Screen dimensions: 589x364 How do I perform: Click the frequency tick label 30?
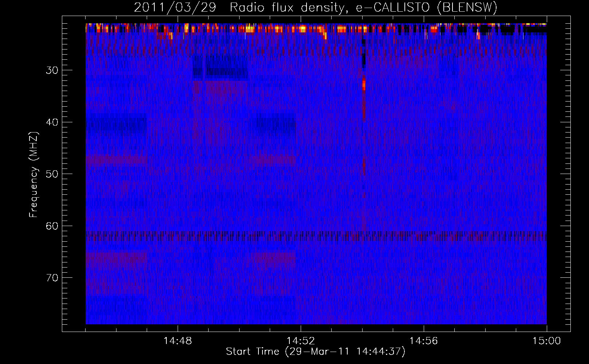(52, 70)
